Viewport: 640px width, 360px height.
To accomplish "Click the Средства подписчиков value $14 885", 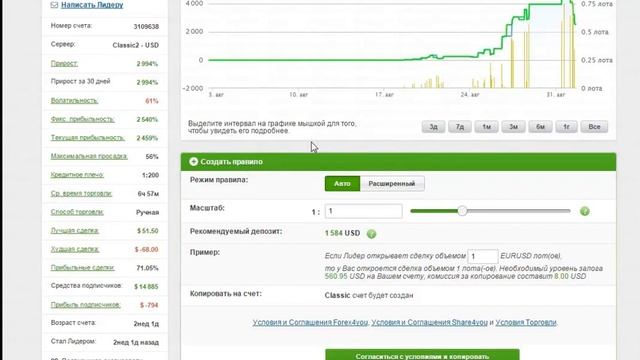I will [146, 287].
